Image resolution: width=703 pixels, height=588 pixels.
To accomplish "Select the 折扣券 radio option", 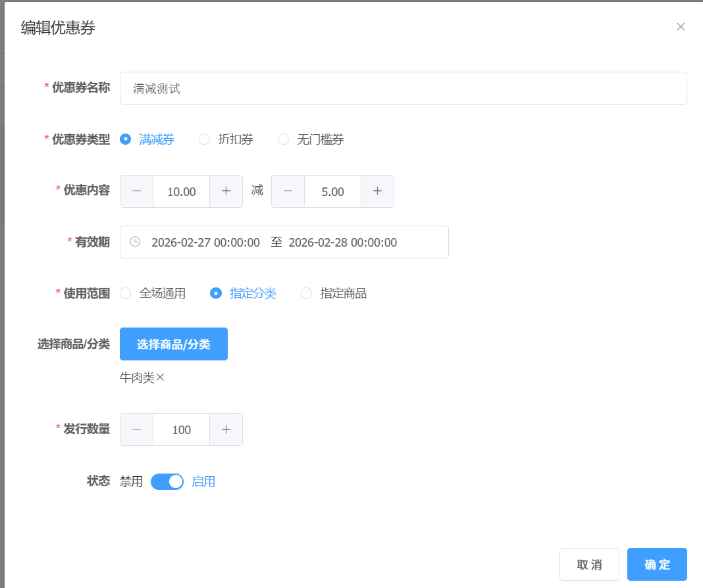I will click(205, 139).
